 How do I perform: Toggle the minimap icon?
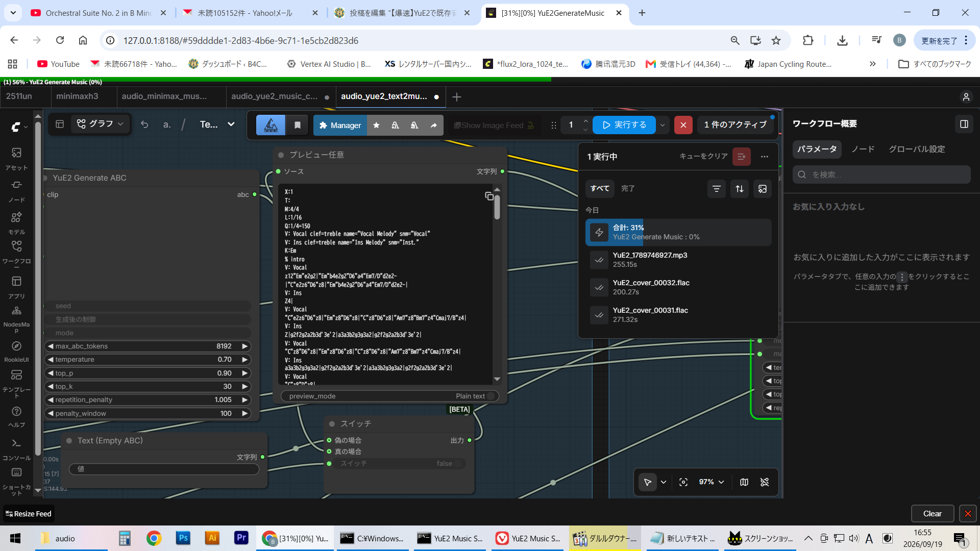[744, 482]
